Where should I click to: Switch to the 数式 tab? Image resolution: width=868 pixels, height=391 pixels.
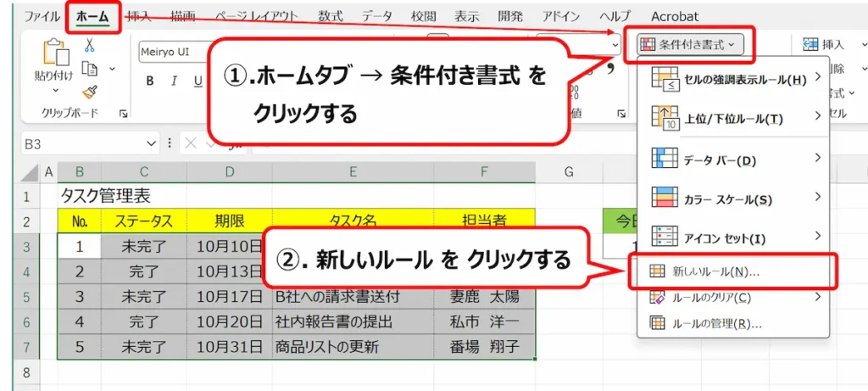point(331,16)
